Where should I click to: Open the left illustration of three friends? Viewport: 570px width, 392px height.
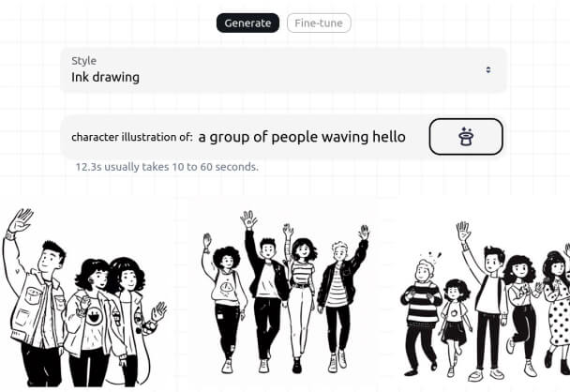point(87,295)
